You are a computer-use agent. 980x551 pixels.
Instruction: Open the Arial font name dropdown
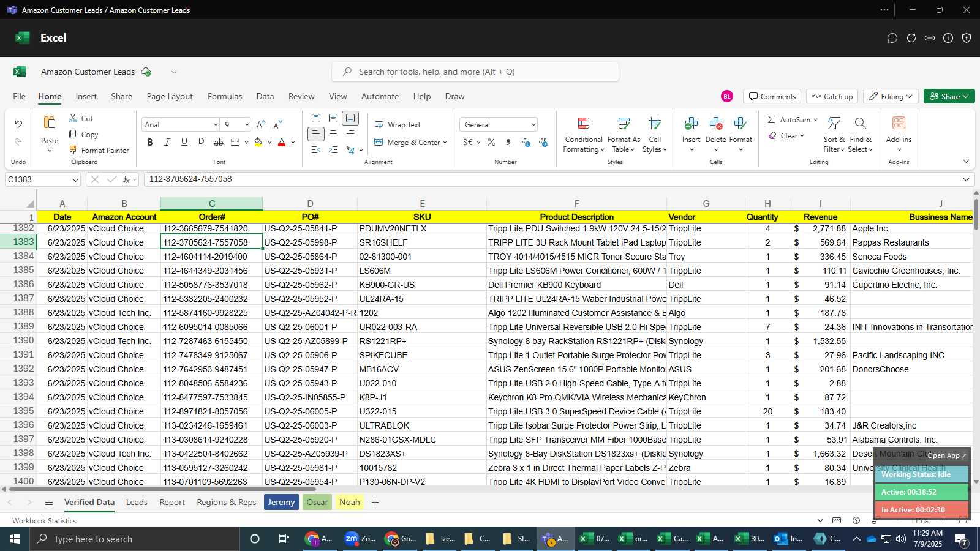216,125
